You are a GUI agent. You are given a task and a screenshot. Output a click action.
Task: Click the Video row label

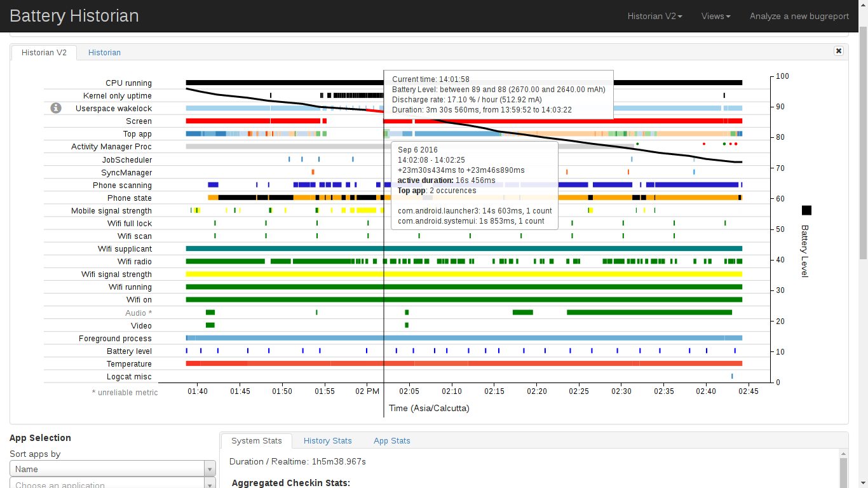pyautogui.click(x=141, y=326)
